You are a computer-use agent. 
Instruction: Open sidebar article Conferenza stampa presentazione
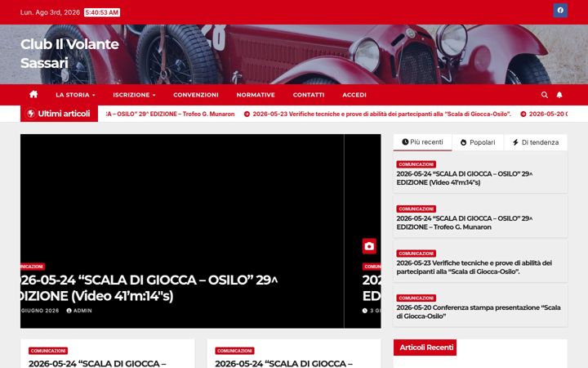(478, 312)
